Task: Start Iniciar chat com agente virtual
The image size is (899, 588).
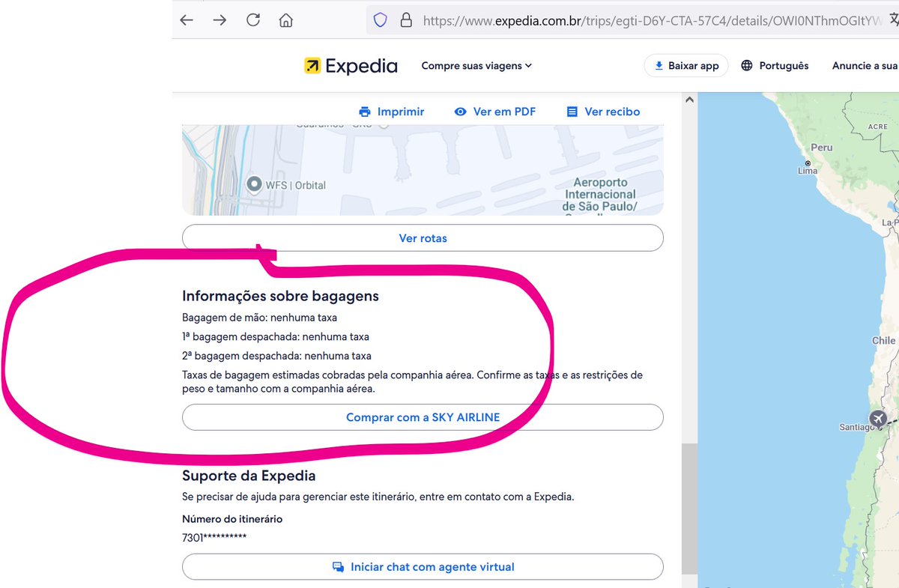Action: [x=423, y=567]
